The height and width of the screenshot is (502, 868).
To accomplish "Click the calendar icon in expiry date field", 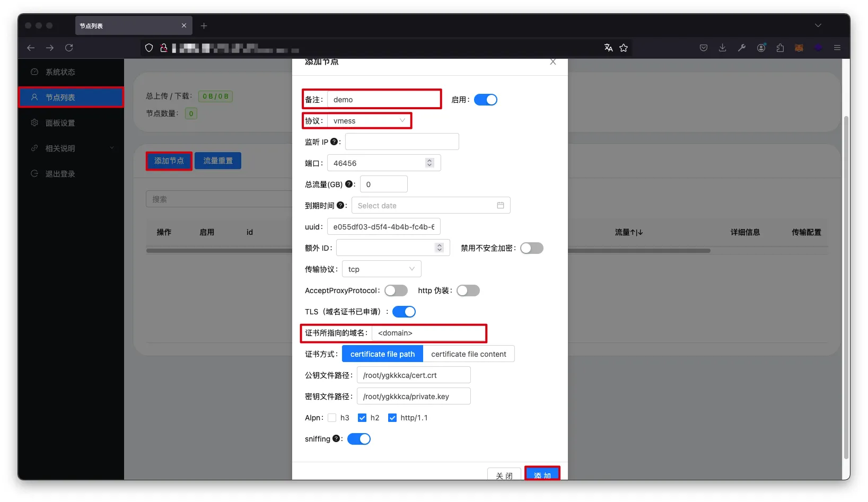I will point(500,206).
